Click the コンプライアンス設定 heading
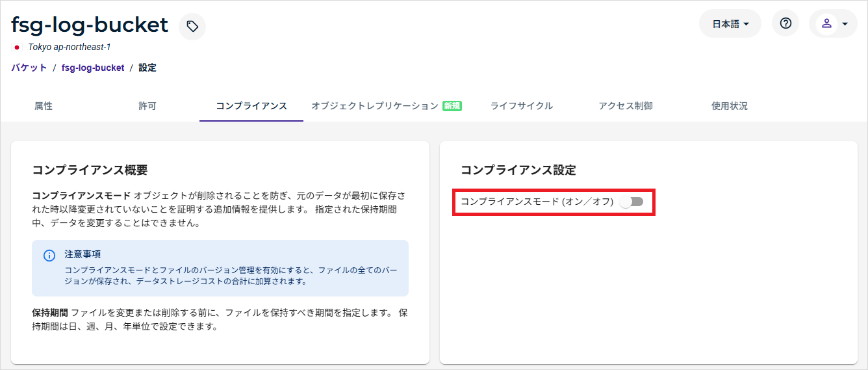Image resolution: width=868 pixels, height=370 pixels. coord(518,170)
